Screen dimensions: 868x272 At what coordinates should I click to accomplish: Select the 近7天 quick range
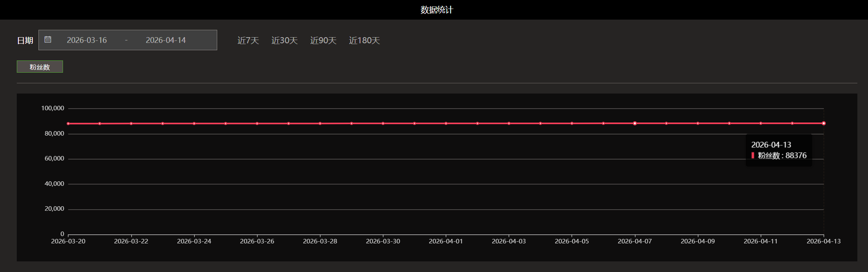(x=248, y=40)
